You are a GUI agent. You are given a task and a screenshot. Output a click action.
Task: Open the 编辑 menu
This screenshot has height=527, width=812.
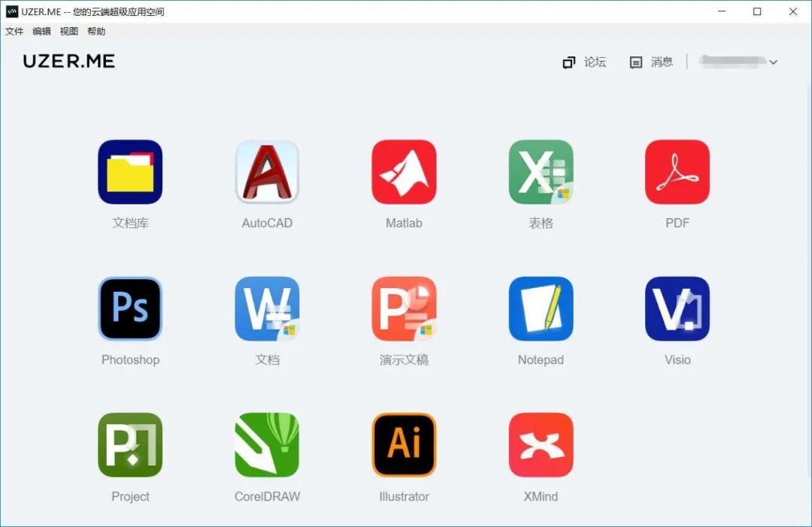click(41, 31)
